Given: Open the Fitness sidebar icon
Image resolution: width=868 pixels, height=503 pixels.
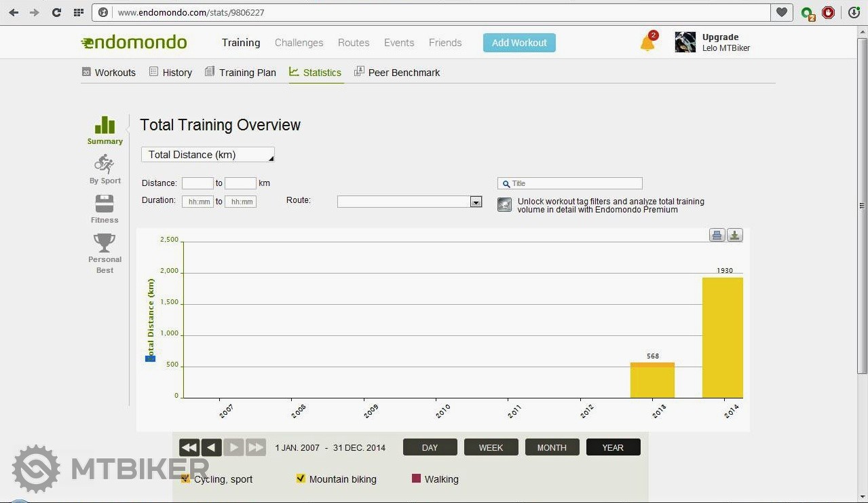Looking at the screenshot, I should pos(105,204).
